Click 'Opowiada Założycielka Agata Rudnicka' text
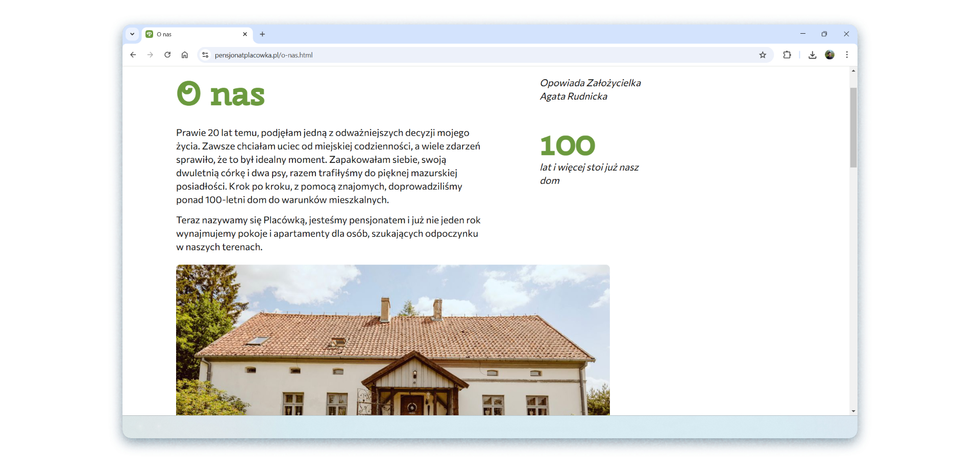The image size is (980, 473). (x=591, y=89)
